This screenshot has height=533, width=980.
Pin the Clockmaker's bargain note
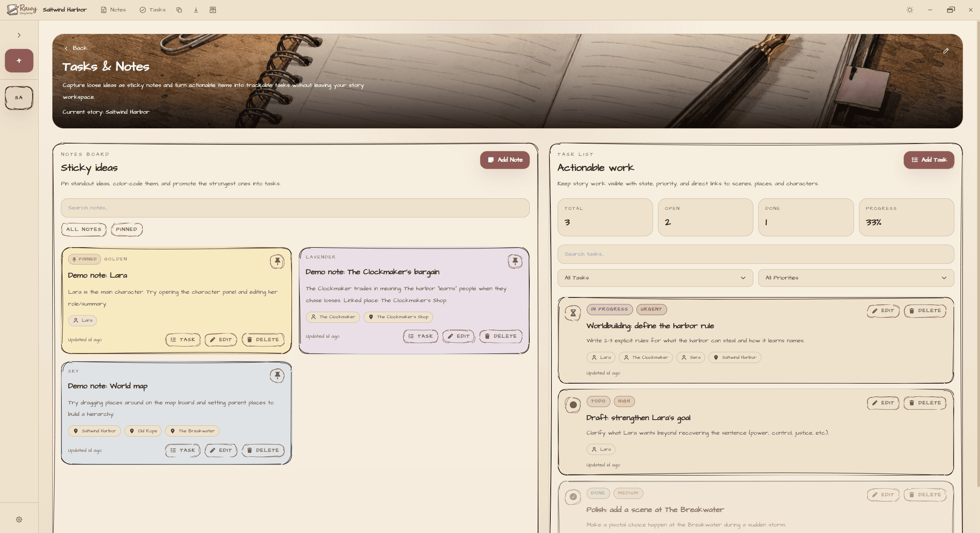(515, 262)
